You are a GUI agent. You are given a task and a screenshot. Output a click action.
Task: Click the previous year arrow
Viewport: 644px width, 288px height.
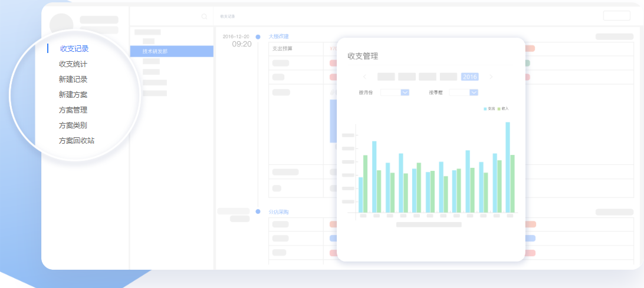pyautogui.click(x=364, y=77)
